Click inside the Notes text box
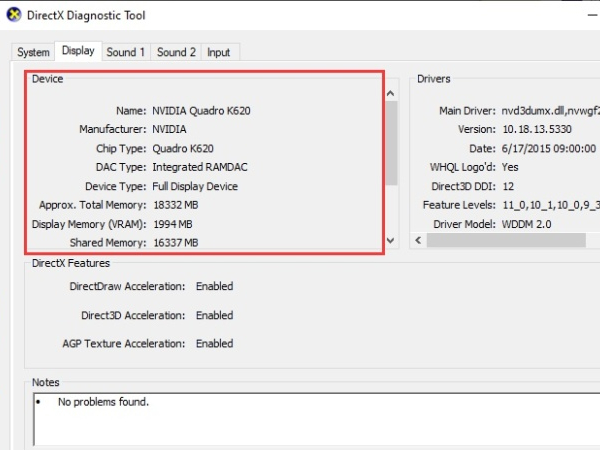The height and width of the screenshot is (450, 600). click(300, 420)
